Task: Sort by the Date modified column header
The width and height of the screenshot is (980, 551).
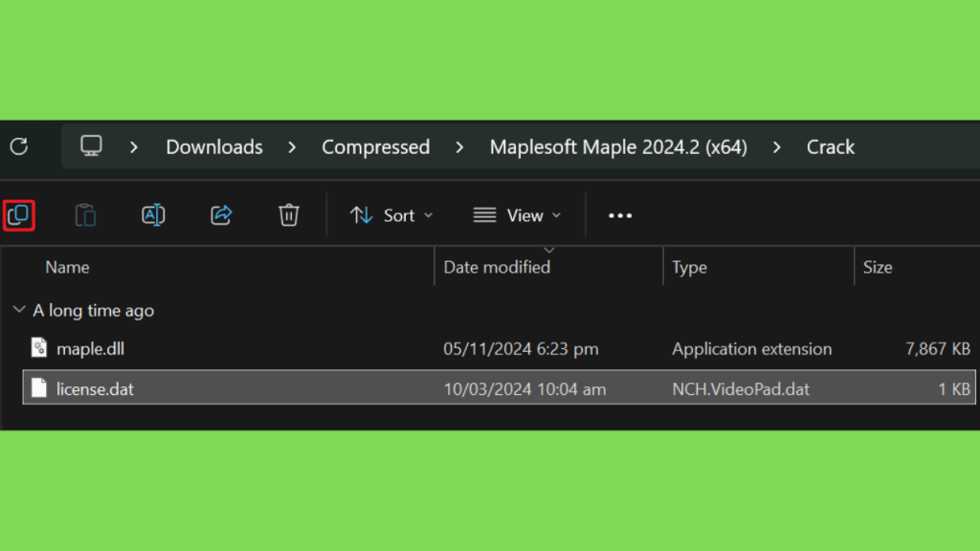Action: tap(497, 268)
